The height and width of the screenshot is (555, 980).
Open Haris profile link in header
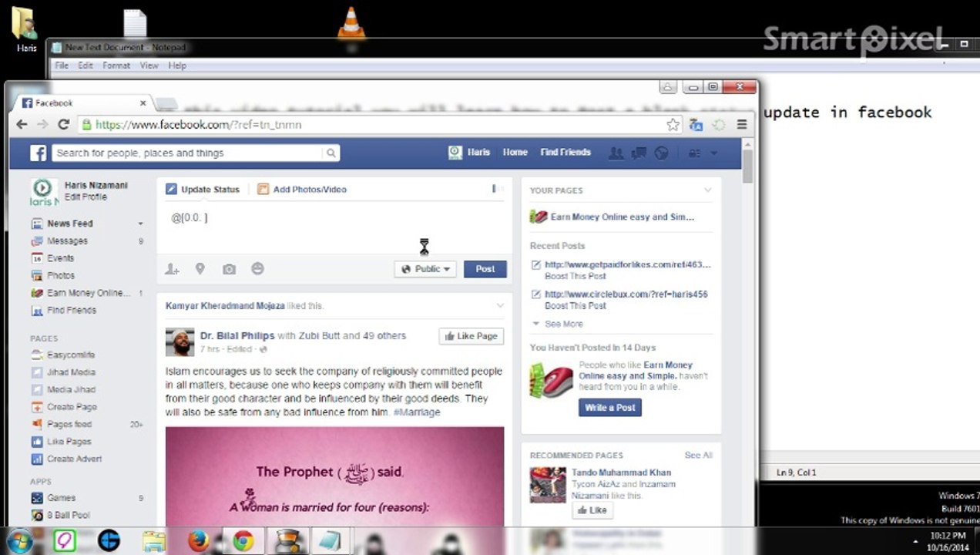pos(469,153)
